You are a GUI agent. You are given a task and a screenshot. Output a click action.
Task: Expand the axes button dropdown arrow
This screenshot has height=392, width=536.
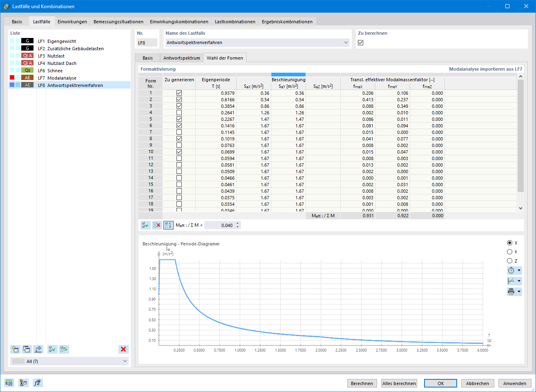point(519,281)
